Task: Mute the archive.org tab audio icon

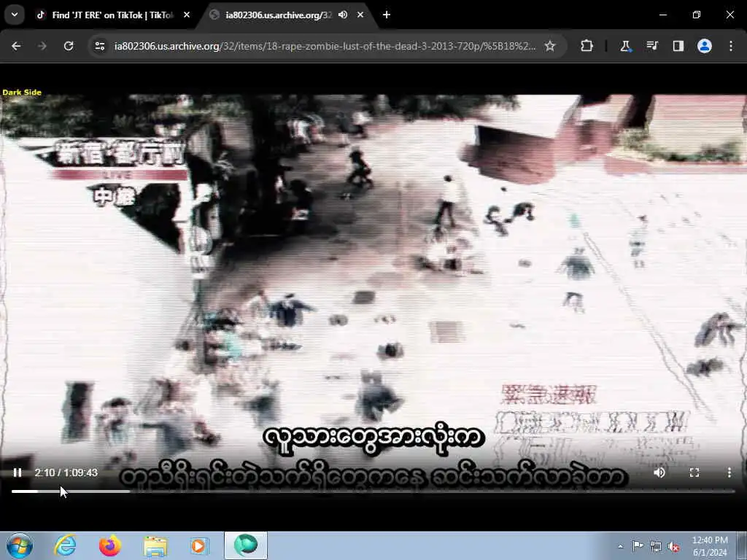Action: (x=343, y=15)
